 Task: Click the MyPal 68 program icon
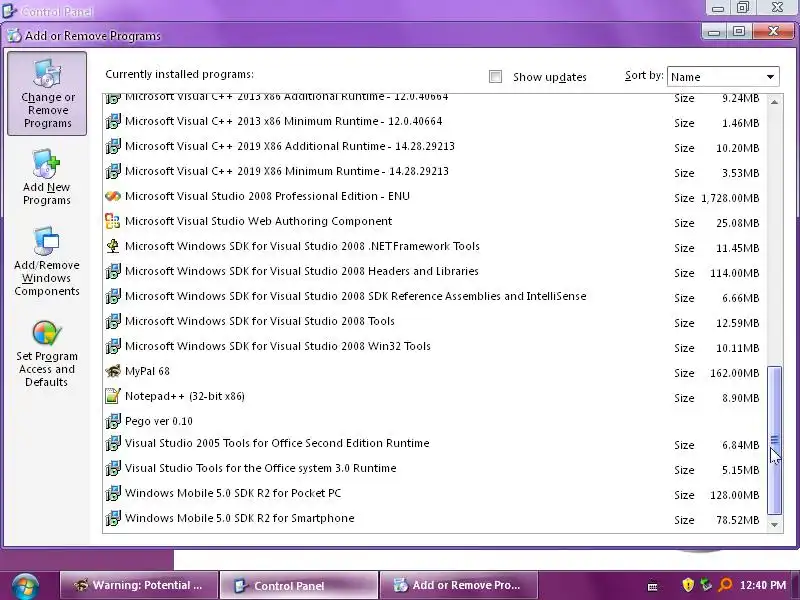click(113, 371)
